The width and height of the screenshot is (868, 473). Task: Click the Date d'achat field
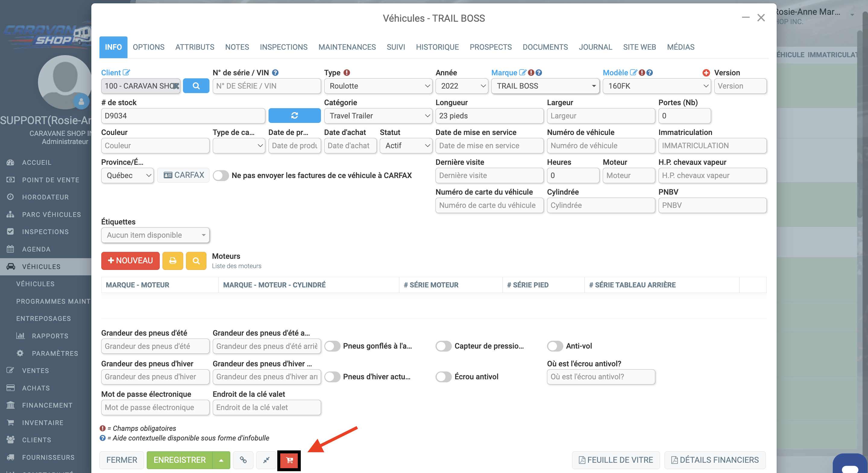(351, 146)
